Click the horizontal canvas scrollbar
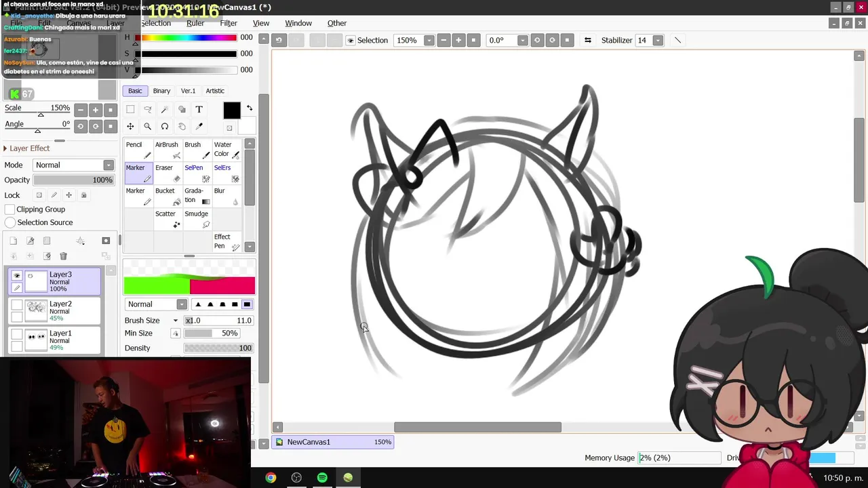868x488 pixels. coord(477,427)
